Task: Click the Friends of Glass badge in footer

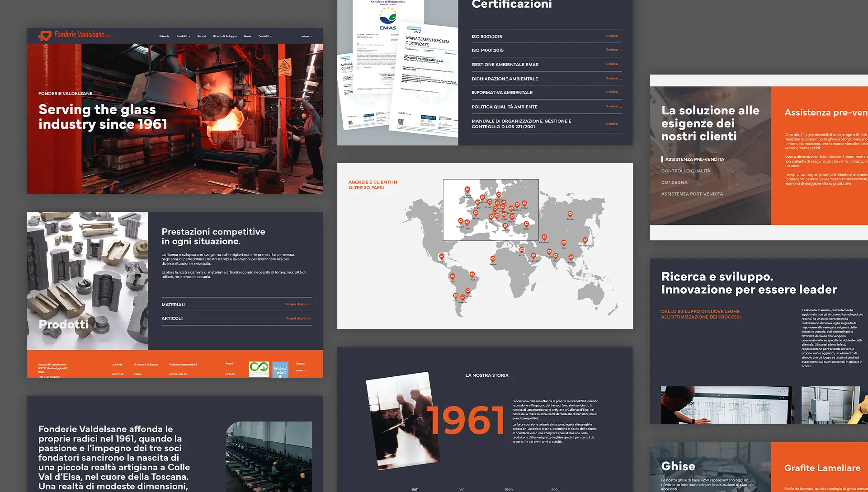Action: 280,369
